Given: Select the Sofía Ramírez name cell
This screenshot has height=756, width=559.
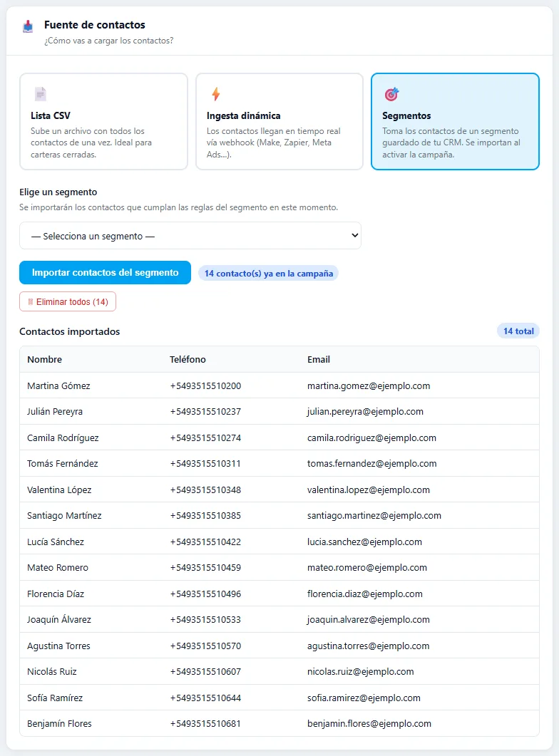Looking at the screenshot, I should coord(55,698).
